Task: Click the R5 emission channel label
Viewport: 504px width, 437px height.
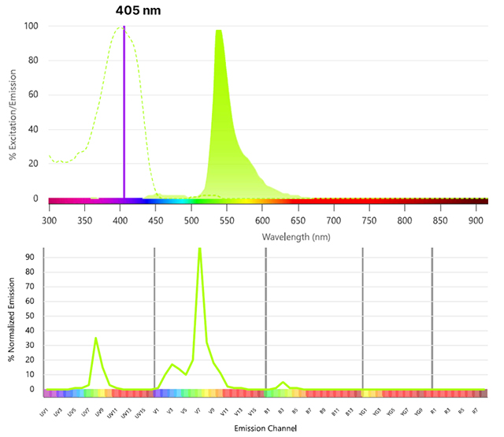Action: click(461, 411)
